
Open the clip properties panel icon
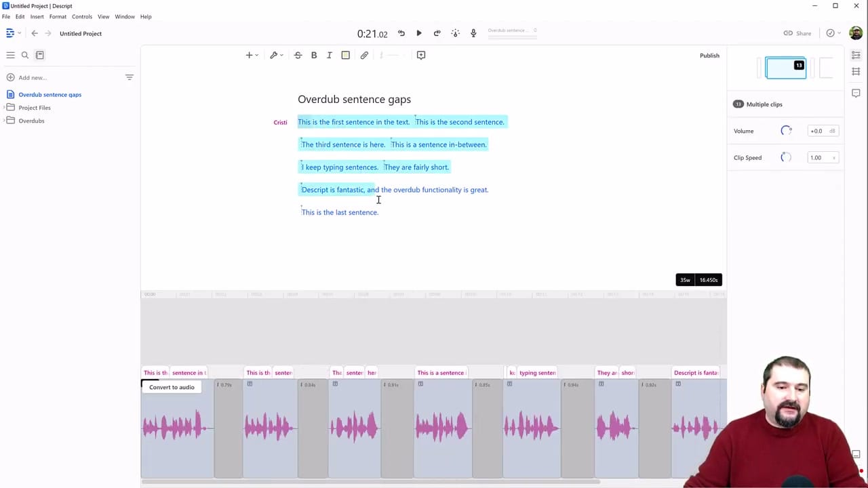coord(856,55)
